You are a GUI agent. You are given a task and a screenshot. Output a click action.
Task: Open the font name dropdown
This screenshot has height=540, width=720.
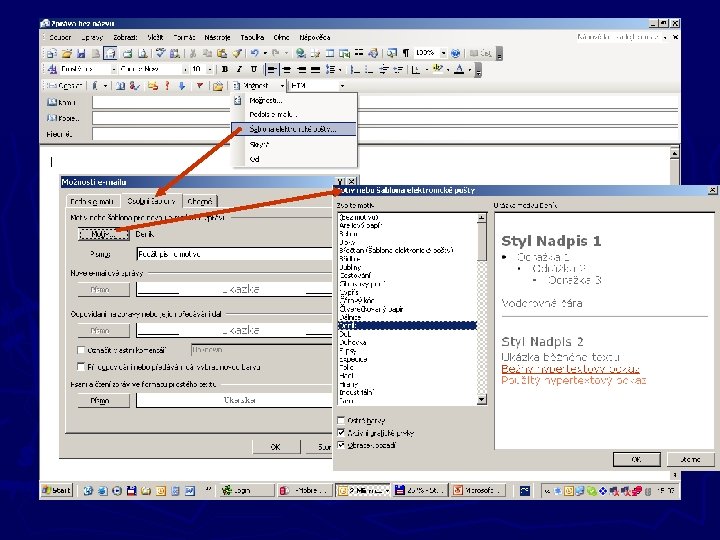click(186, 69)
